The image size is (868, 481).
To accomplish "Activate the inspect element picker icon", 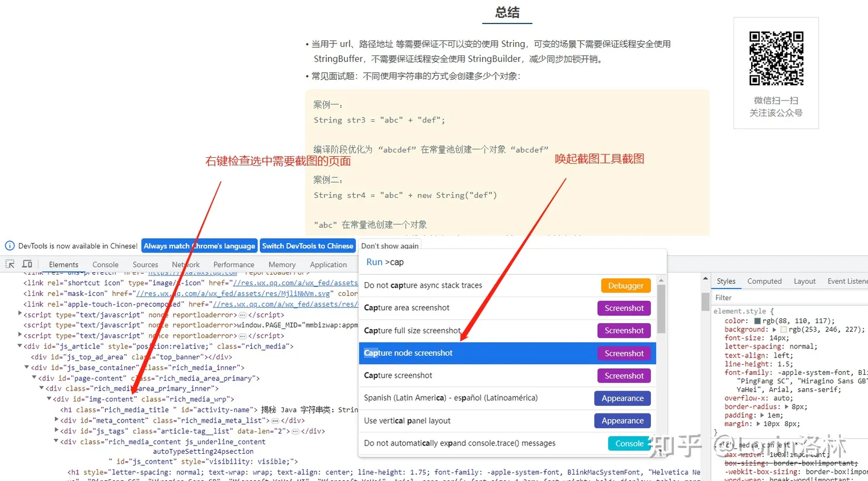I will [x=10, y=264].
